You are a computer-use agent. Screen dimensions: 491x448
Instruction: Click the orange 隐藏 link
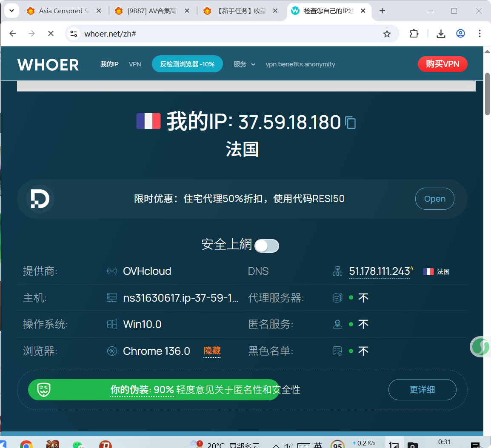(x=212, y=351)
